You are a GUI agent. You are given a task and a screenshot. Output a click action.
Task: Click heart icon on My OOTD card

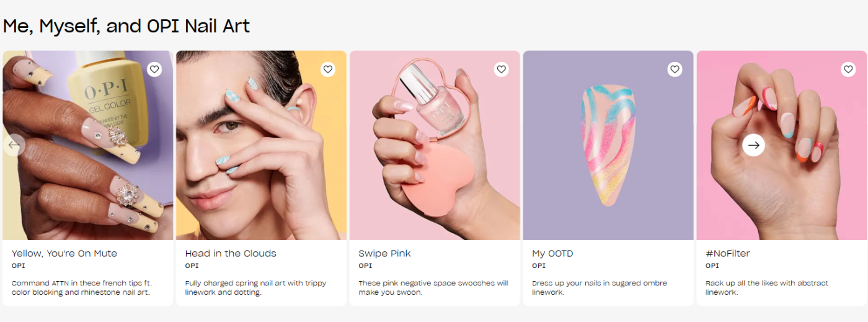(x=675, y=69)
